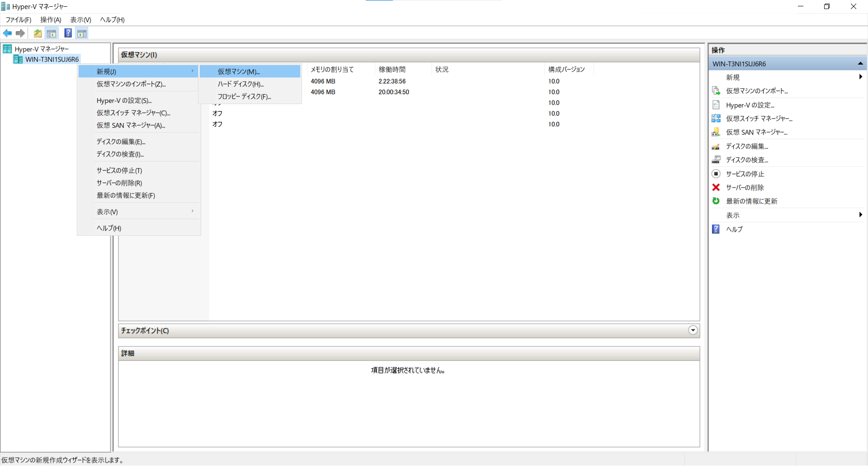Choose 仮想スイッチ マネージャー(C)... in context menu
The height and width of the screenshot is (466, 868).
click(139, 113)
